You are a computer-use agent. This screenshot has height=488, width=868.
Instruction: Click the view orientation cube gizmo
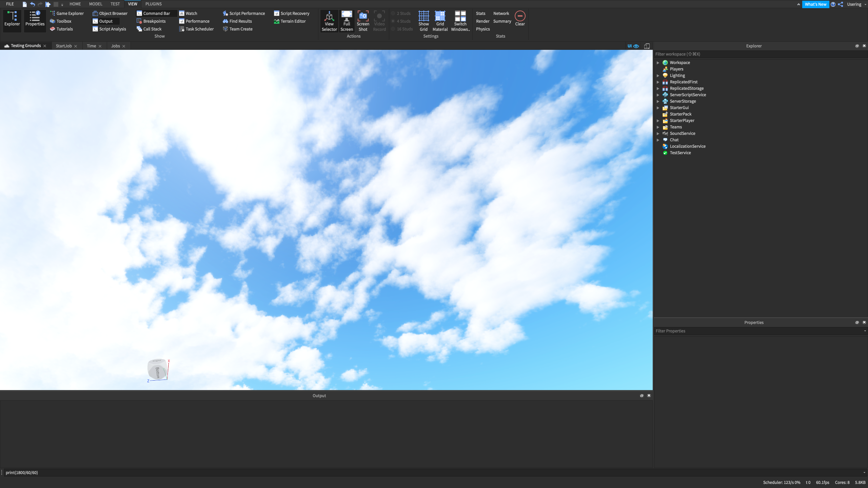[157, 370]
